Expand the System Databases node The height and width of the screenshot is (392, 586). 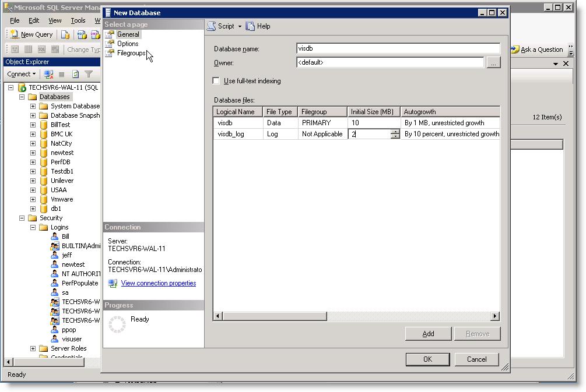(33, 106)
